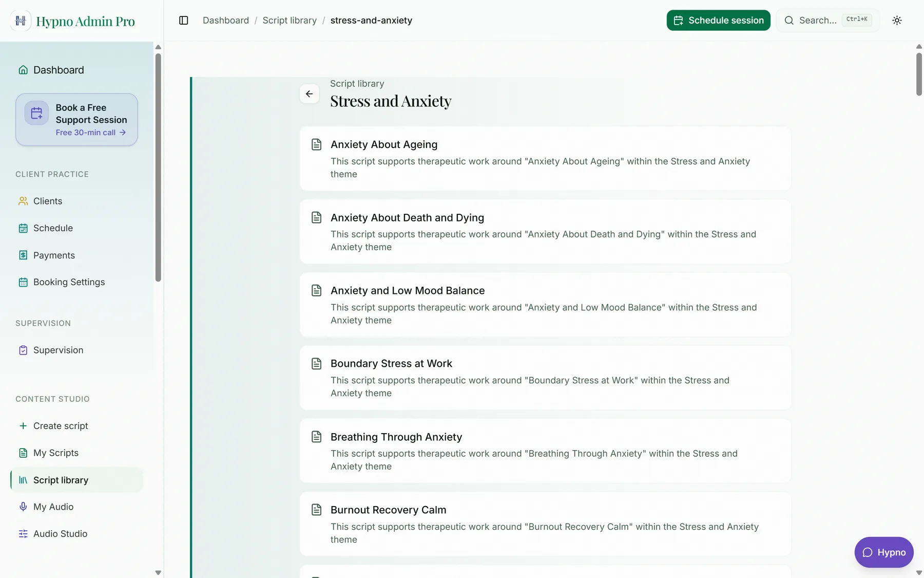Screen dimensions: 924x578
Task: Open the Schedule session button
Action: pyautogui.click(x=718, y=21)
